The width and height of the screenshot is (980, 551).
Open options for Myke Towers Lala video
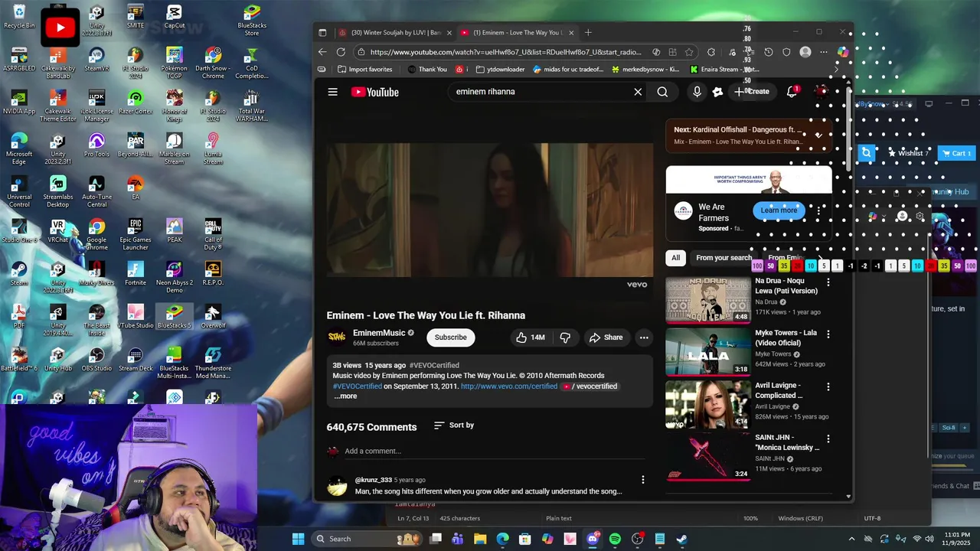pyautogui.click(x=828, y=334)
